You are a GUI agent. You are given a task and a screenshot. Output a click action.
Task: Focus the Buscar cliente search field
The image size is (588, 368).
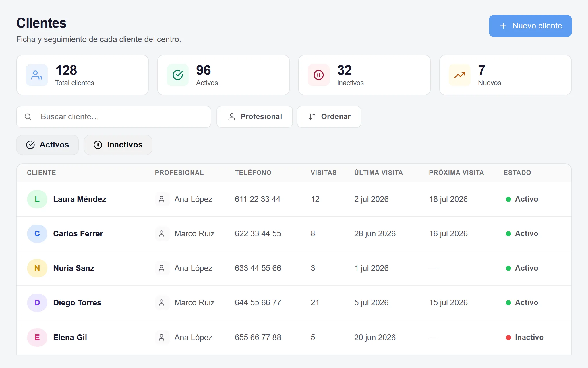click(x=114, y=117)
